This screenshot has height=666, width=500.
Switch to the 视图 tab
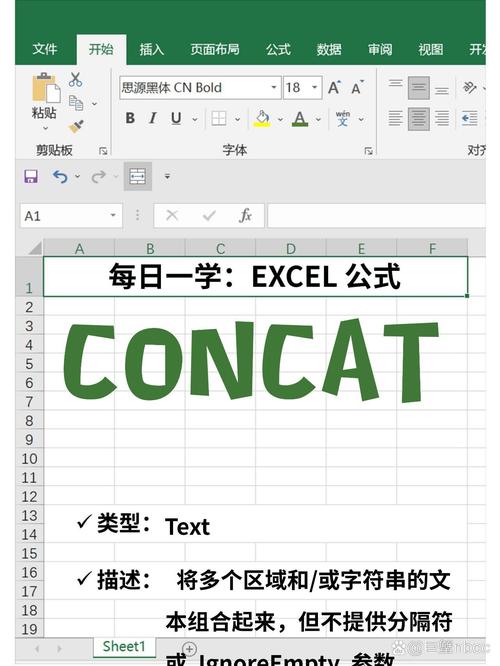431,49
